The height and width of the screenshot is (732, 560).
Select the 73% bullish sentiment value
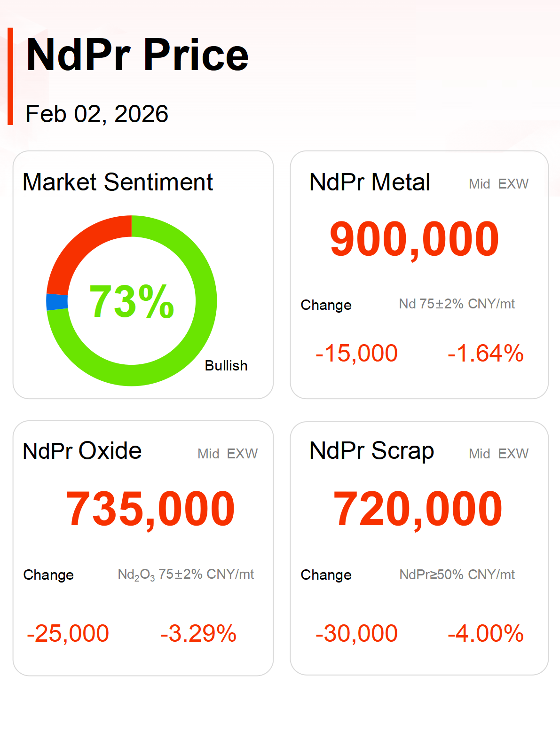[132, 301]
